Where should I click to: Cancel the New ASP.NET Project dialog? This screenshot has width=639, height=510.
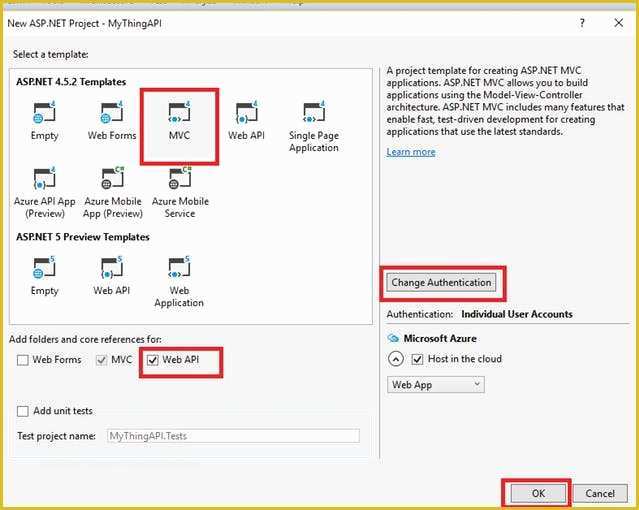pos(600,493)
